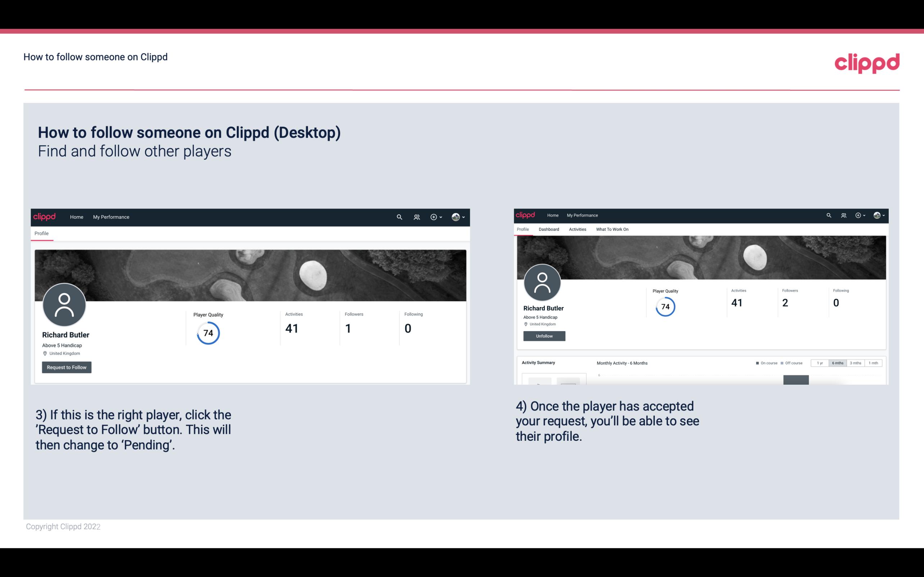Select the '6 mths' activity filter toggle
The image size is (924, 577).
[x=837, y=363]
